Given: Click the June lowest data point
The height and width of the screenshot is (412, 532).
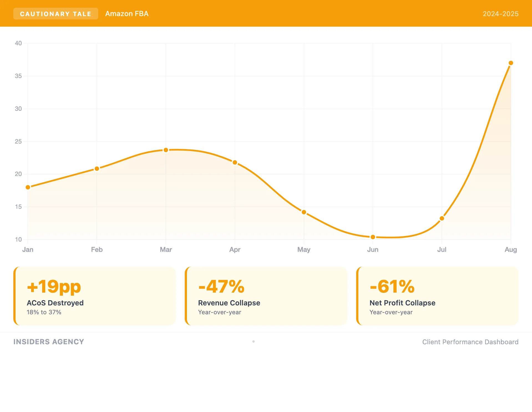Looking at the screenshot, I should click(373, 237).
